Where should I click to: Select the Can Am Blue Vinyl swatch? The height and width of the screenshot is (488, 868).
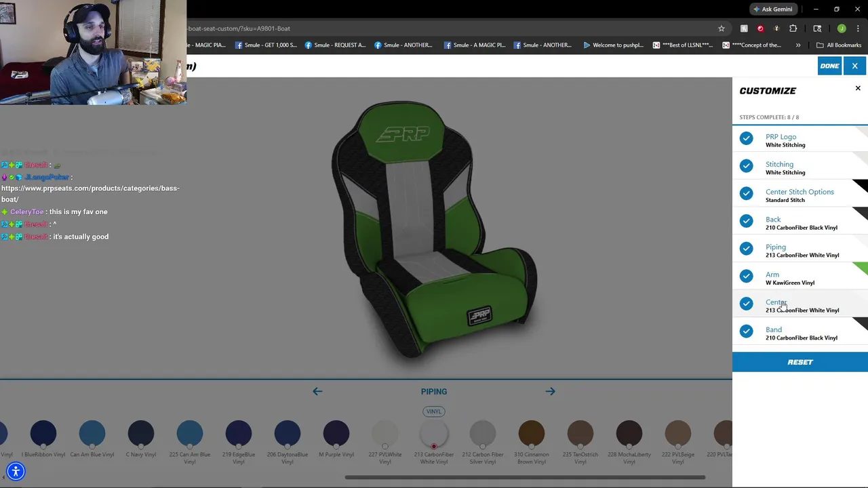[92, 434]
